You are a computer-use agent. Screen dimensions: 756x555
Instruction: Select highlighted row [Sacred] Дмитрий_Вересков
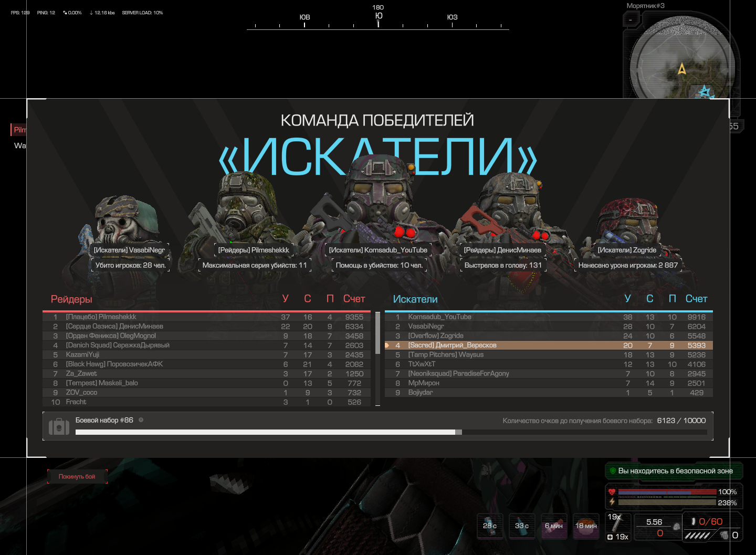click(549, 345)
